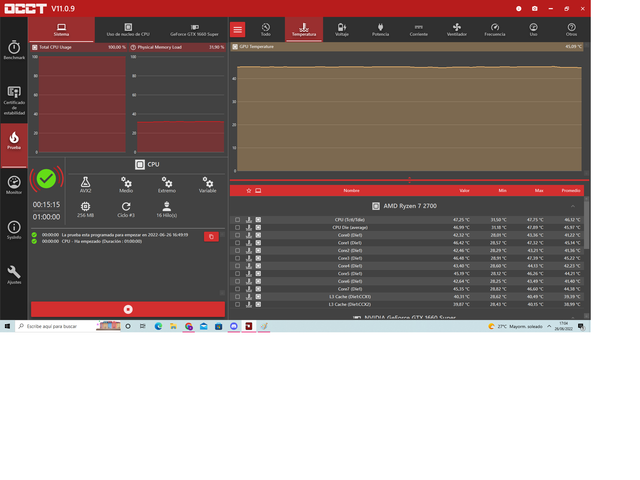This screenshot has height=480, width=640.
Task: Copy the test log with red button
Action: click(x=211, y=237)
